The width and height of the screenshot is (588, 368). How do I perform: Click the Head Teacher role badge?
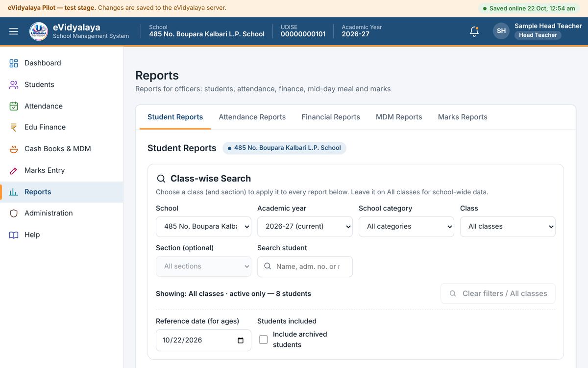pos(538,35)
